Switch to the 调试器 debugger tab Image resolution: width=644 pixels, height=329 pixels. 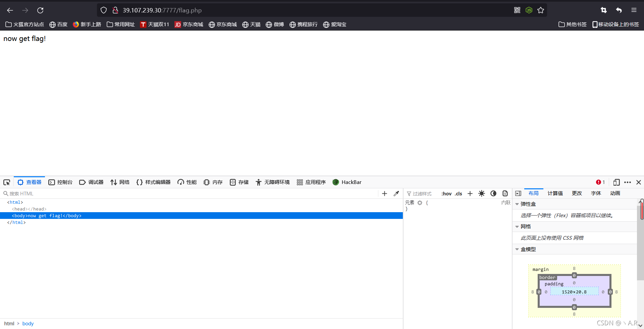coord(91,182)
